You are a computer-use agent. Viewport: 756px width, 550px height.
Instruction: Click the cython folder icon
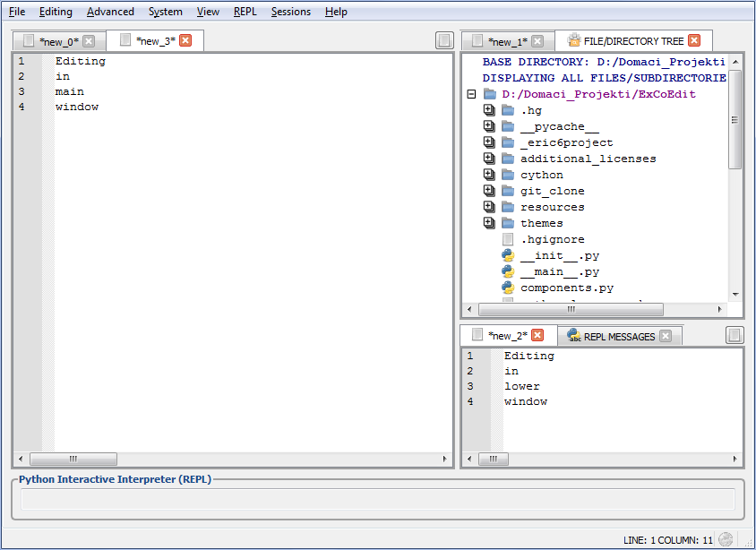coord(508,176)
